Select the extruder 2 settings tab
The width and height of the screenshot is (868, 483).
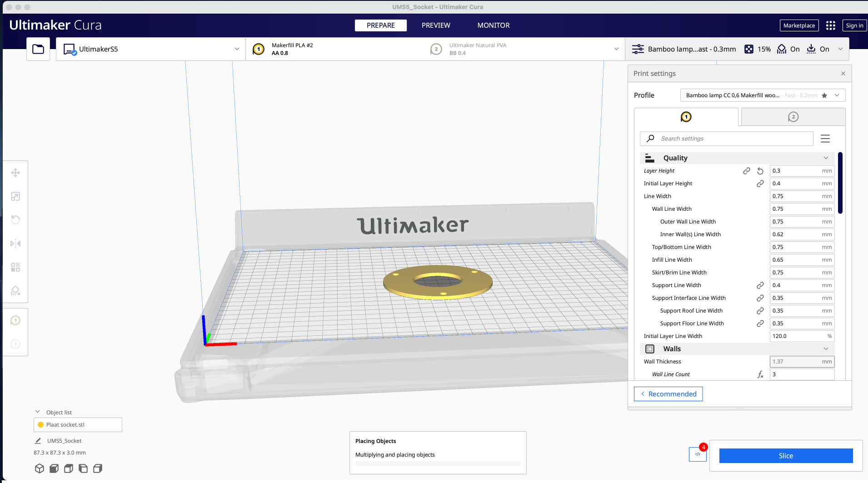793,117
